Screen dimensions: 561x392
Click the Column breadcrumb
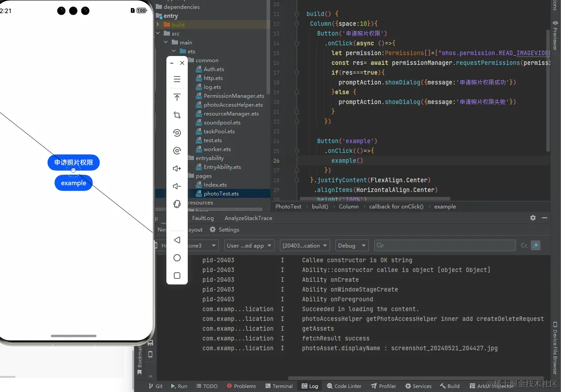point(349,206)
